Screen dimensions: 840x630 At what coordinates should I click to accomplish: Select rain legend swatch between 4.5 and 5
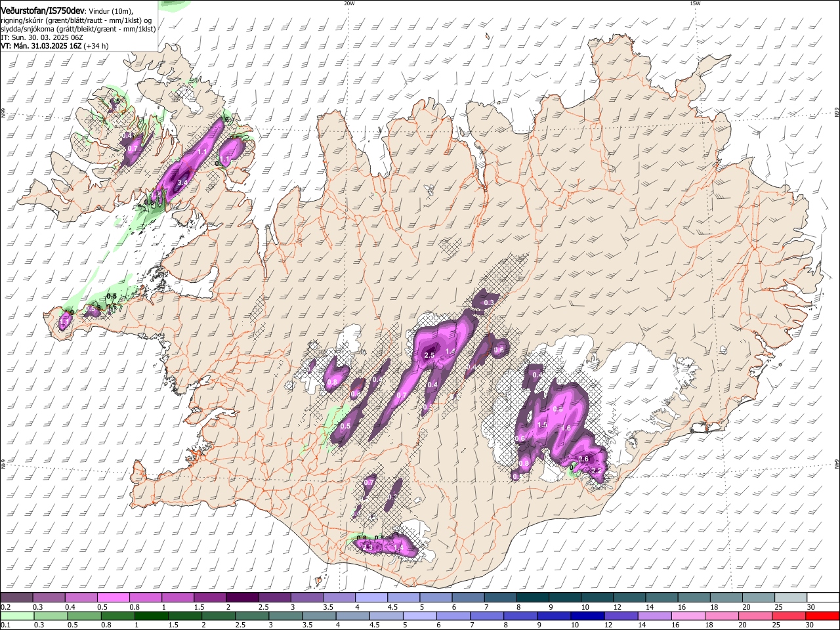pyautogui.click(x=386, y=616)
